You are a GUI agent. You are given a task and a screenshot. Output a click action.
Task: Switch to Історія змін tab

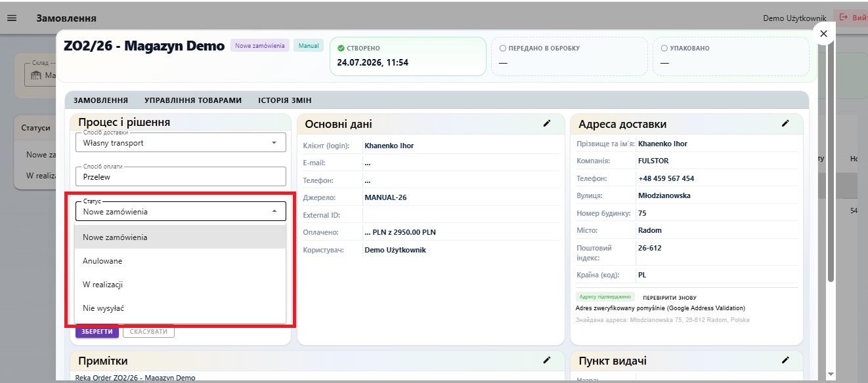point(285,100)
